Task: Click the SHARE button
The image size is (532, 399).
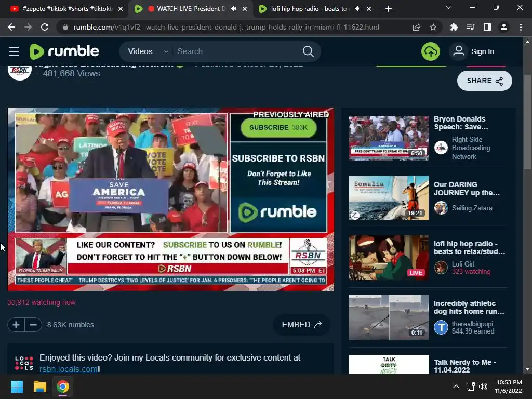Action: pos(485,81)
